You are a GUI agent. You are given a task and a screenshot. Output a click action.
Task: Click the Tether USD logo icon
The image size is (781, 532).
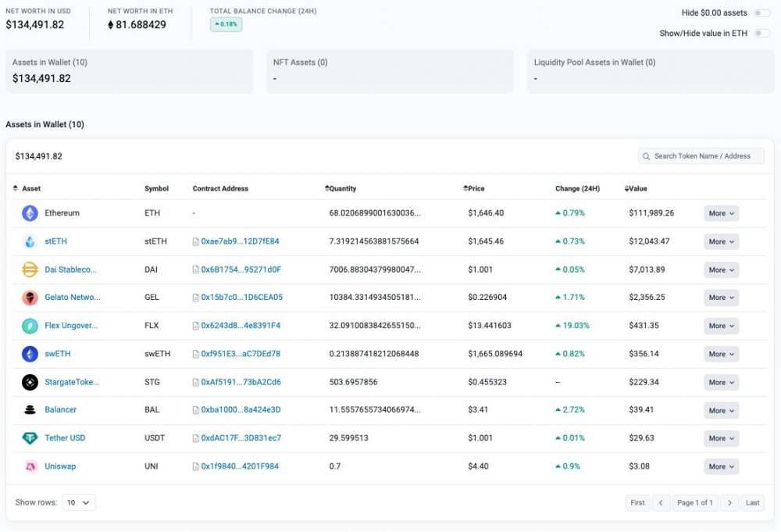pos(30,438)
